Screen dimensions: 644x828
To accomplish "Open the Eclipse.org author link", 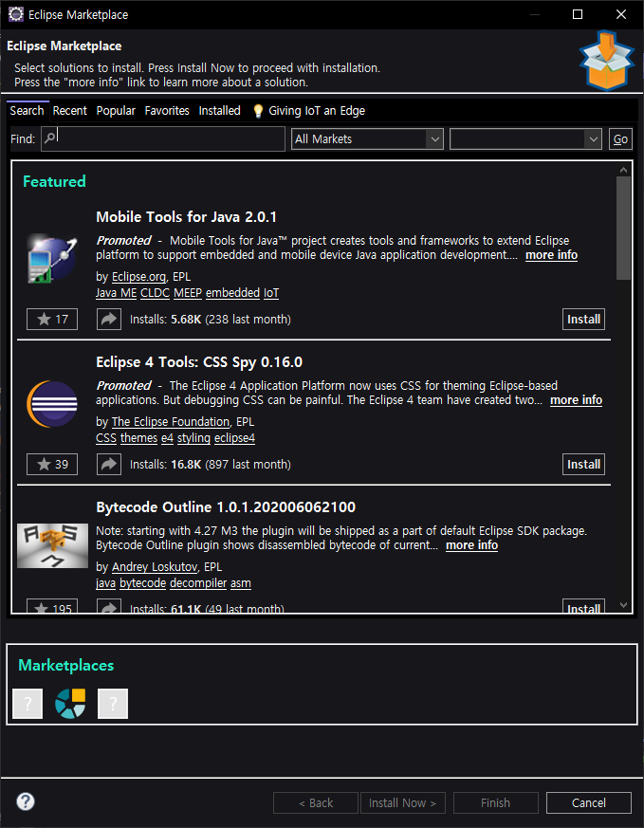I will [x=138, y=277].
